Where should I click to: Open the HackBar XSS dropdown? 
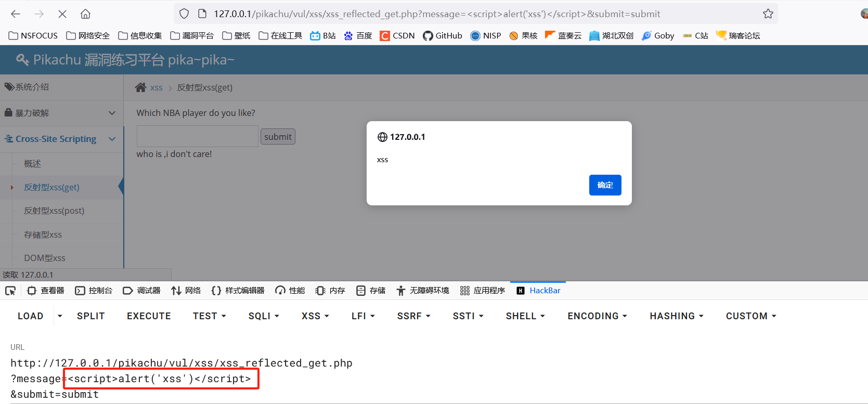(315, 316)
